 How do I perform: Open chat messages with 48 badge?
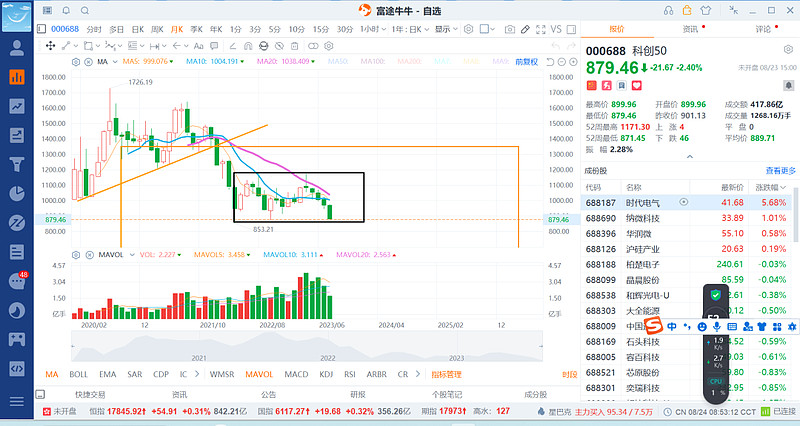(16, 281)
